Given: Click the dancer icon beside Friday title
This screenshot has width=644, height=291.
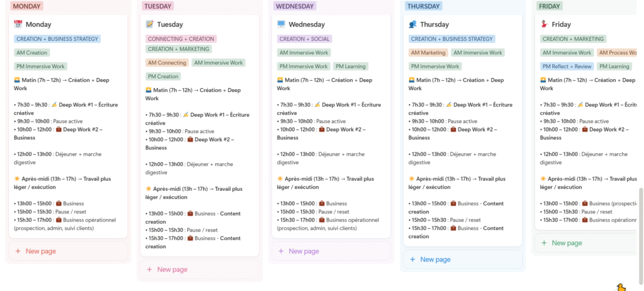Looking at the screenshot, I should click(x=544, y=25).
